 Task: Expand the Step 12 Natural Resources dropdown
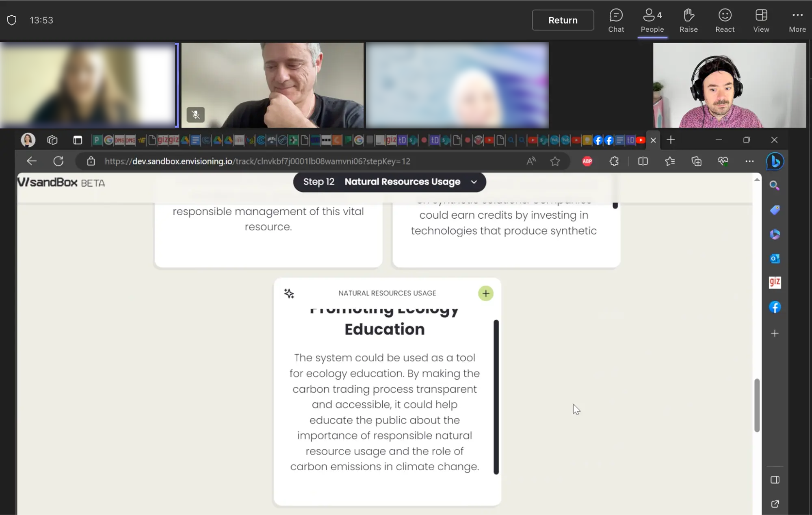474,182
